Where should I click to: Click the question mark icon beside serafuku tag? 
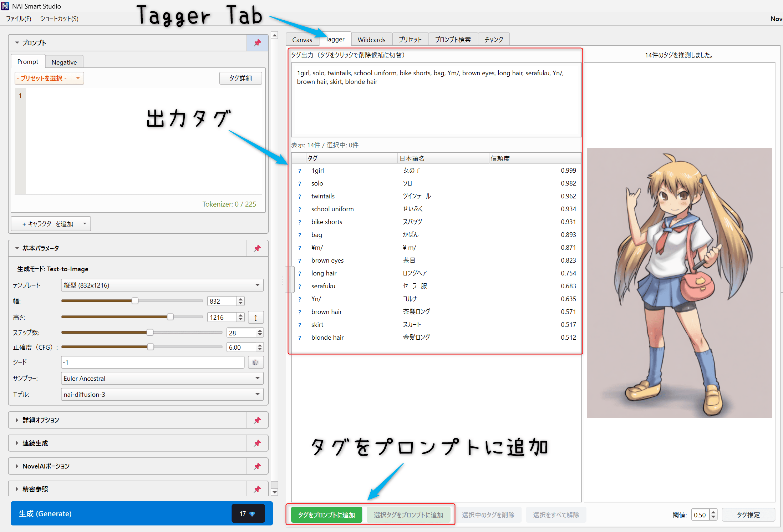coord(300,286)
